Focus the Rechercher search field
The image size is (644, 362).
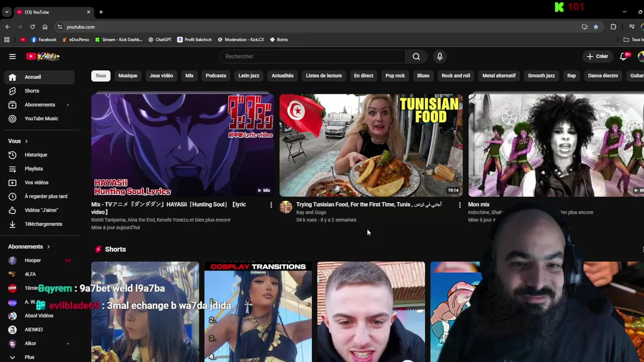(x=312, y=56)
